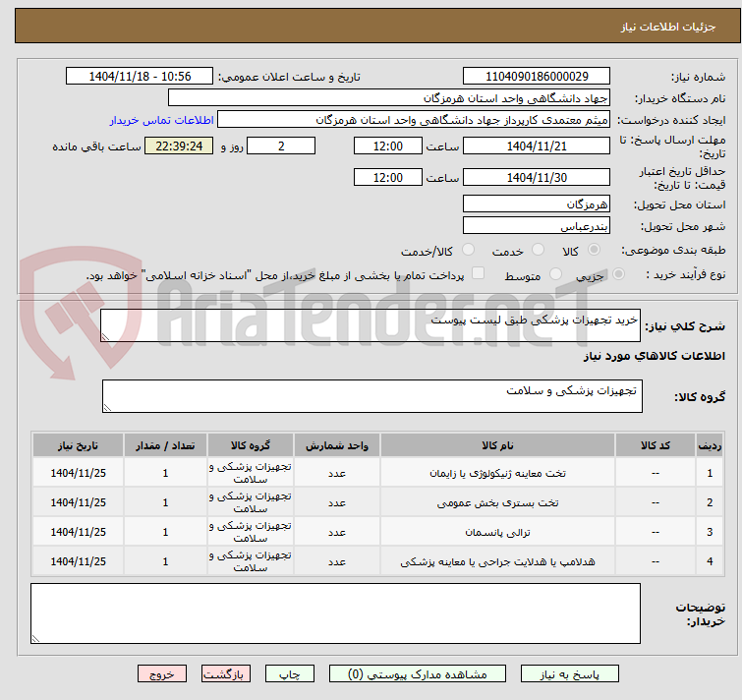The width and height of the screenshot is (742, 700).
Task: Select the متوسط purchase type radio
Action: point(555,274)
